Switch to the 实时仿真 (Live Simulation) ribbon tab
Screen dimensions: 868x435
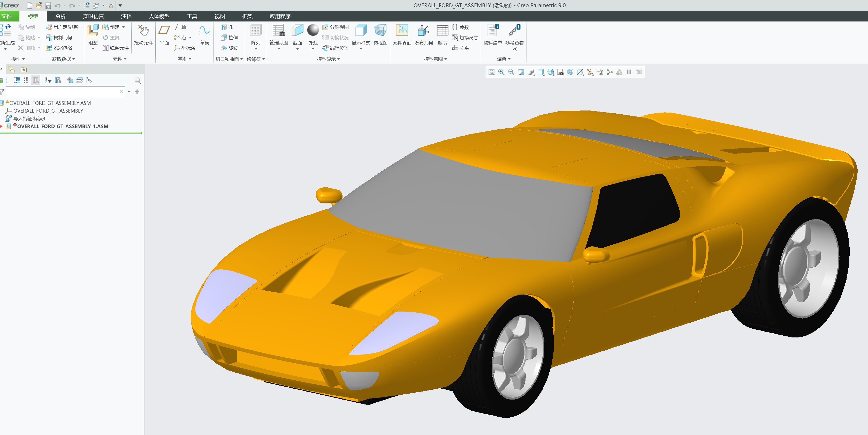point(93,16)
